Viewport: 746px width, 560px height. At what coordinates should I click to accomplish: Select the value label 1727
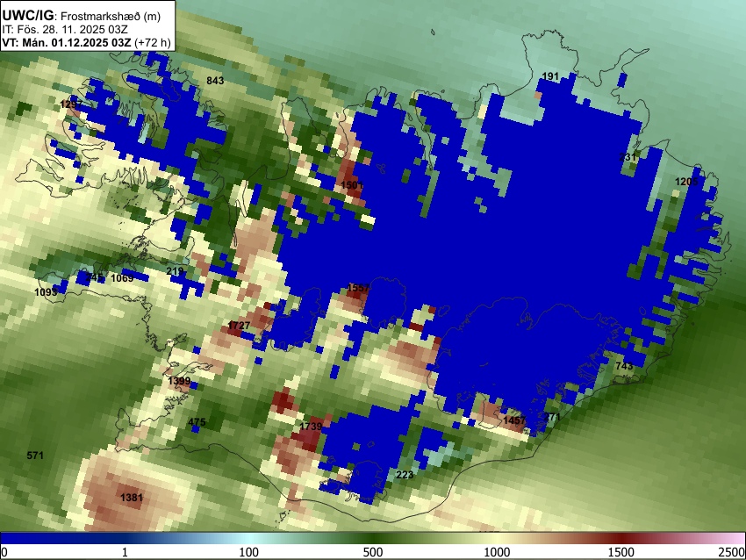(x=239, y=325)
